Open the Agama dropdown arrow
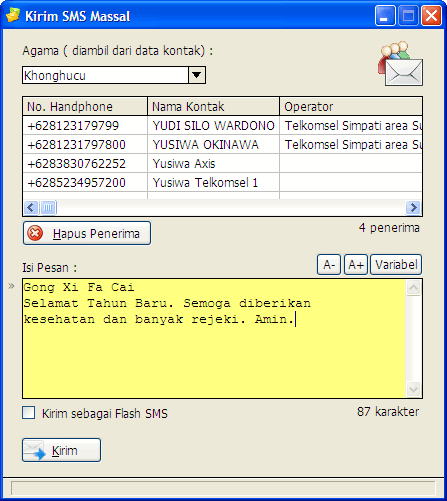Image resolution: width=447 pixels, height=501 pixels. [x=197, y=75]
